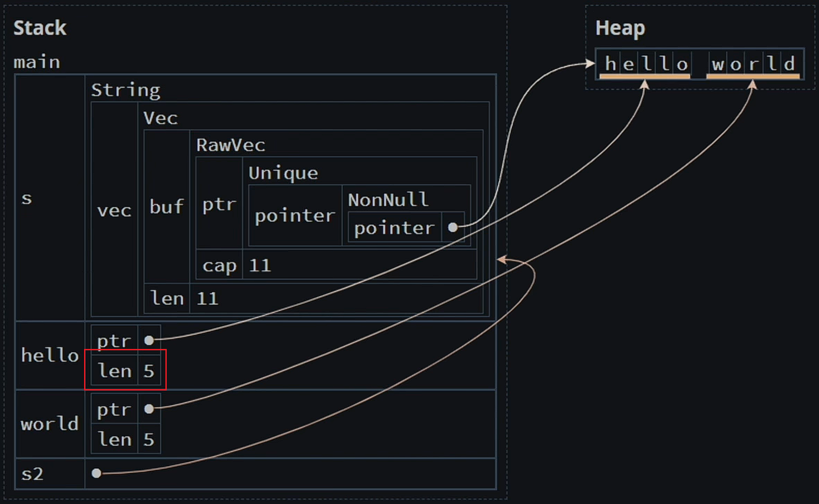
Task: Click the world slice's ptr dot
Action: tap(149, 409)
